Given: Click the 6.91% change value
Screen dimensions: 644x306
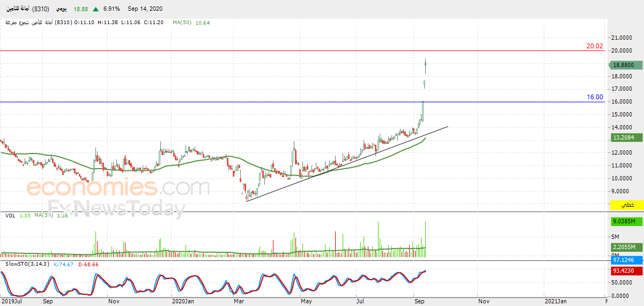Looking at the screenshot, I should tap(112, 9).
